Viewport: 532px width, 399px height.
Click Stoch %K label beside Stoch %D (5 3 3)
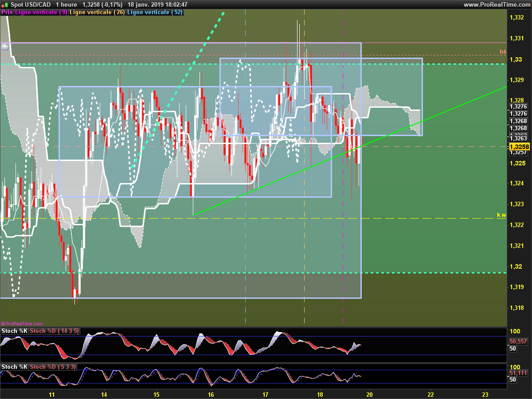15,367
